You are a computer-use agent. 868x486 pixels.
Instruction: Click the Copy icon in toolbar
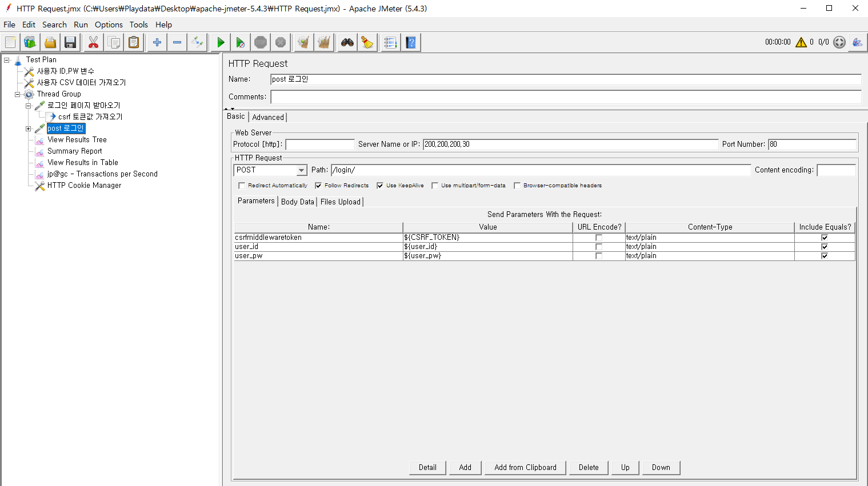pyautogui.click(x=114, y=42)
